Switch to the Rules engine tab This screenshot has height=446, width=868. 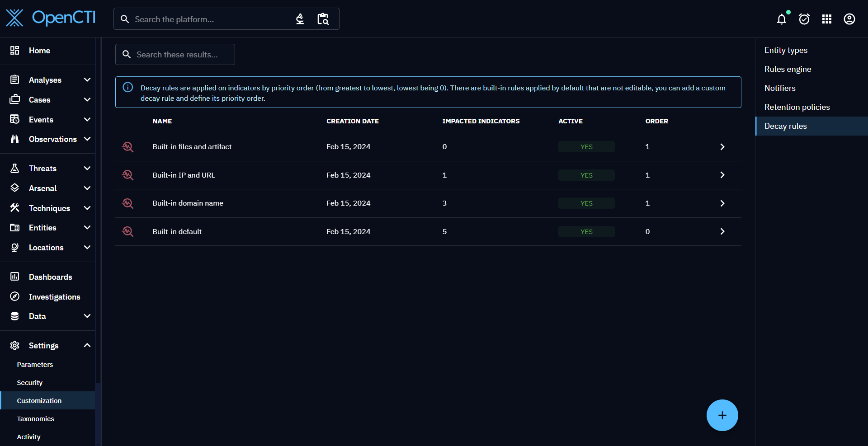click(x=787, y=69)
